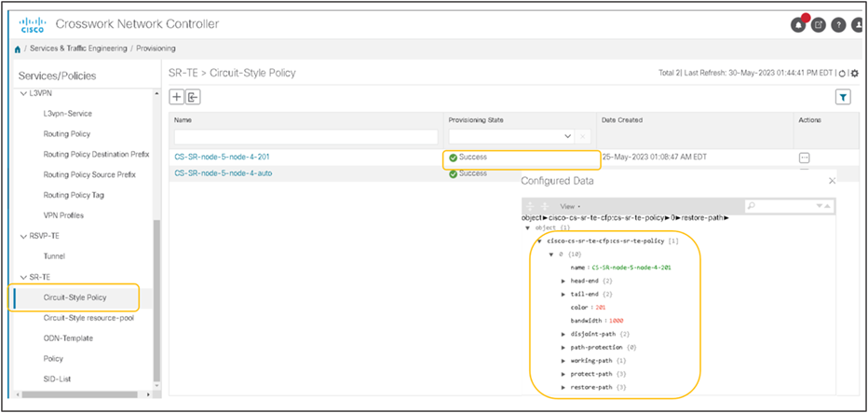Viewport: 868px width, 413px height.
Task: Toggle the table filter funnel icon
Action: 843,97
